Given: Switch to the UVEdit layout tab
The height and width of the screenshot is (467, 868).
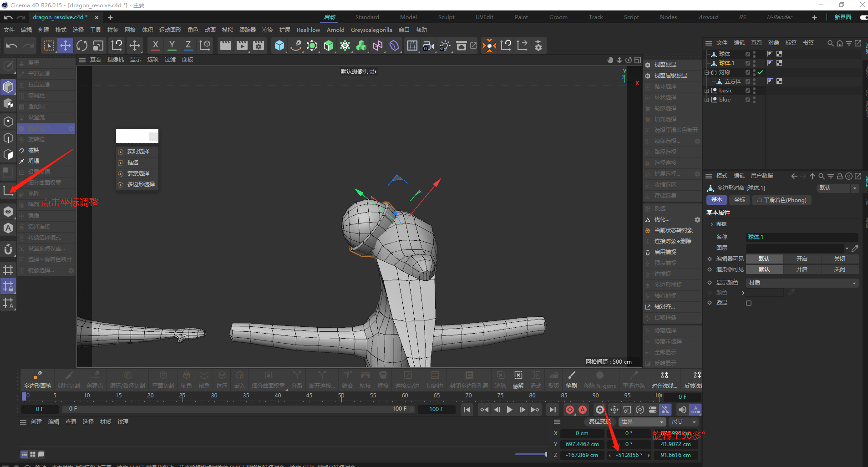Looking at the screenshot, I should 484,17.
